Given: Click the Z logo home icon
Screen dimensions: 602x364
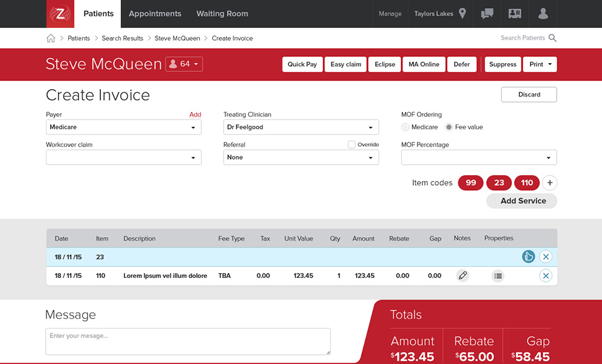Looking at the screenshot, I should (x=60, y=14).
